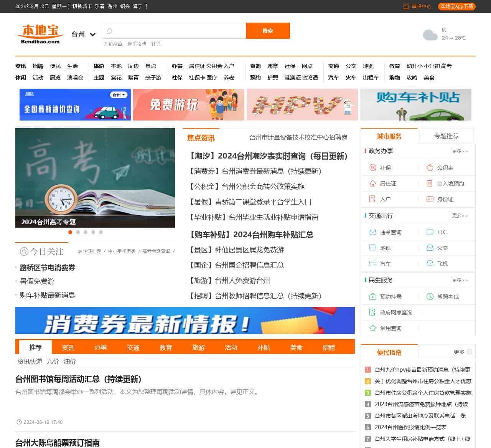The height and width of the screenshot is (448, 491).
Task: Open the 预约挂号 icon
Action: point(372,297)
